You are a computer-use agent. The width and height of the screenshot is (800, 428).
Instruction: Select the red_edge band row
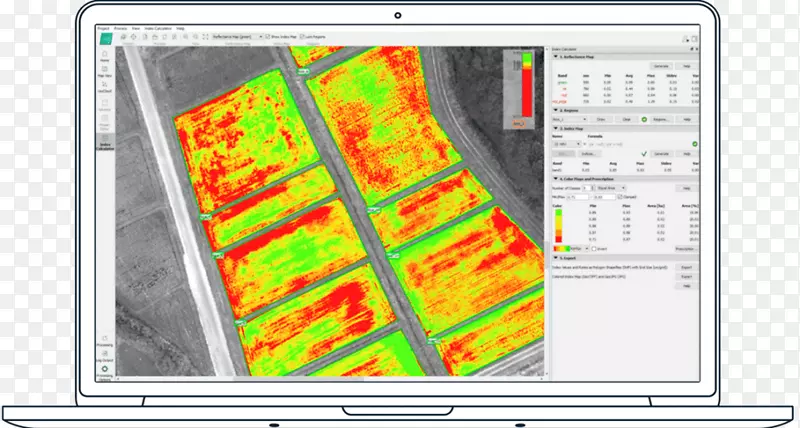pyautogui.click(x=626, y=102)
